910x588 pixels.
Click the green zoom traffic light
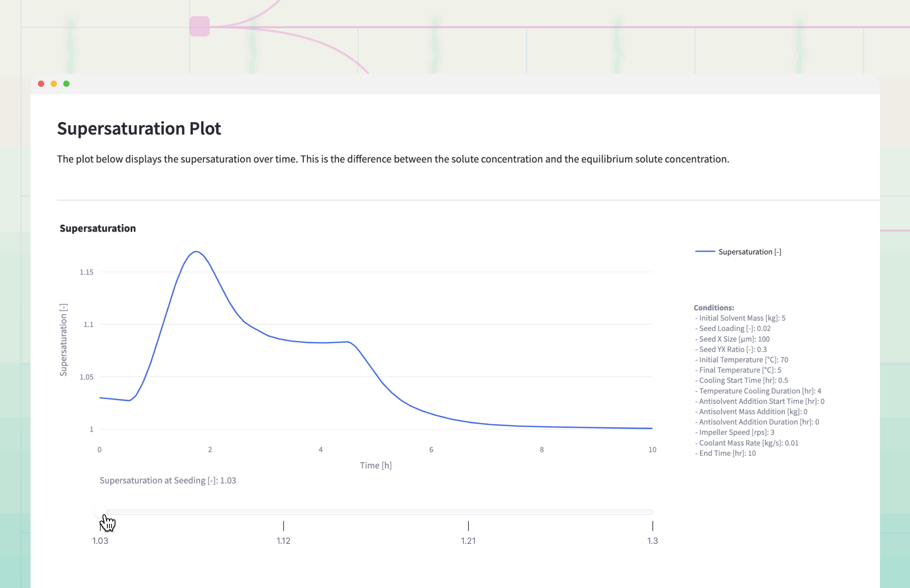(x=66, y=84)
